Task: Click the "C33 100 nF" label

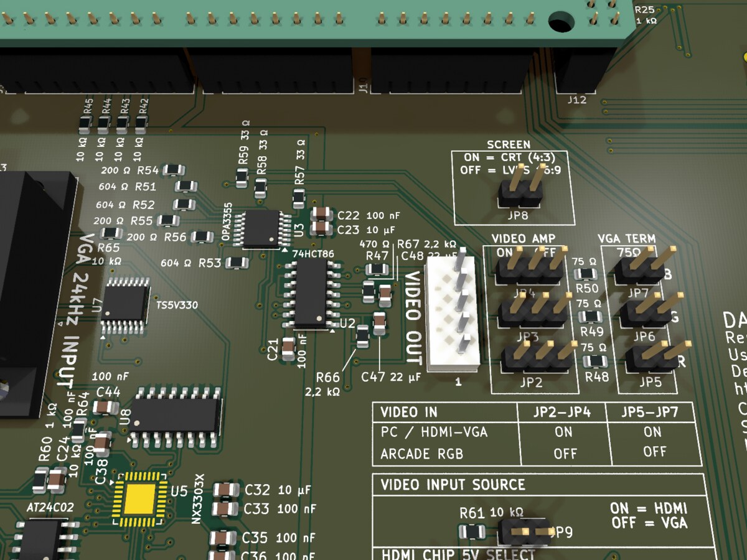Action: [x=280, y=509]
